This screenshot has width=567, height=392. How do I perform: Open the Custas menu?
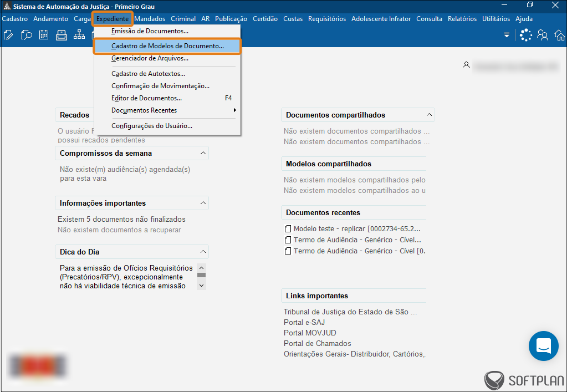coord(293,19)
